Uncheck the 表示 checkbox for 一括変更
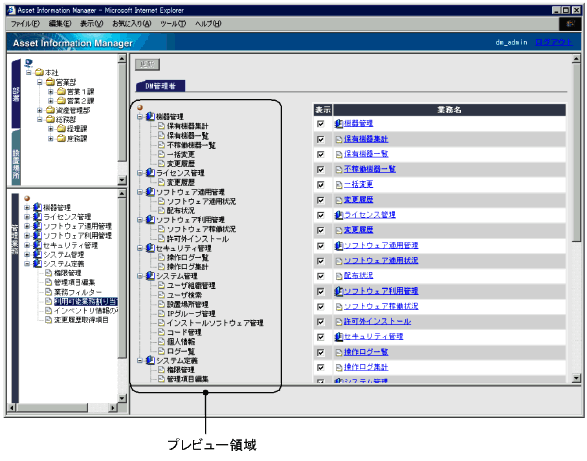Screen dimensions: 587x461 [320, 185]
